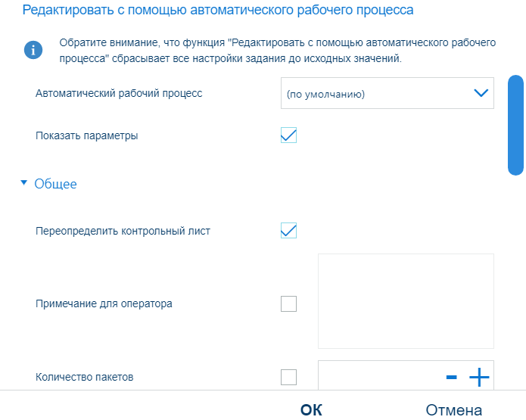Enable the Примечание для оператора checkbox
526x420 pixels.
point(288,304)
